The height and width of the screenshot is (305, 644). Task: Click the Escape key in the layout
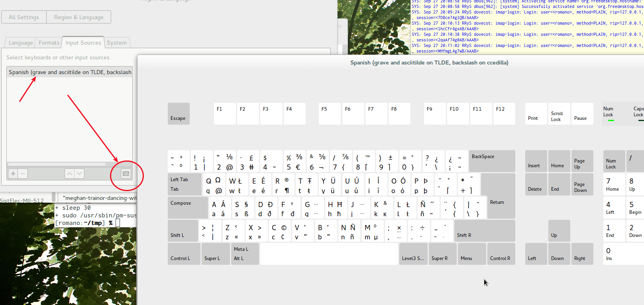[179, 113]
